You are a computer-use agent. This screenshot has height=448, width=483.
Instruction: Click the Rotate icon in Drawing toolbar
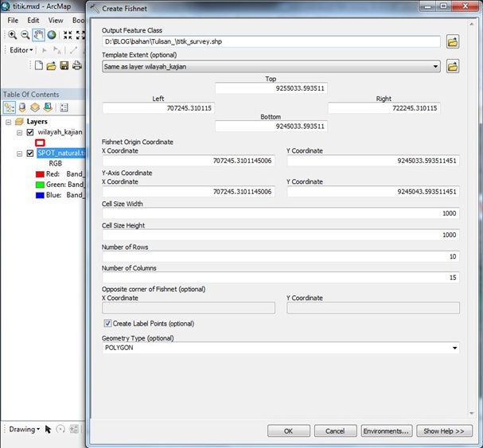[60, 429]
